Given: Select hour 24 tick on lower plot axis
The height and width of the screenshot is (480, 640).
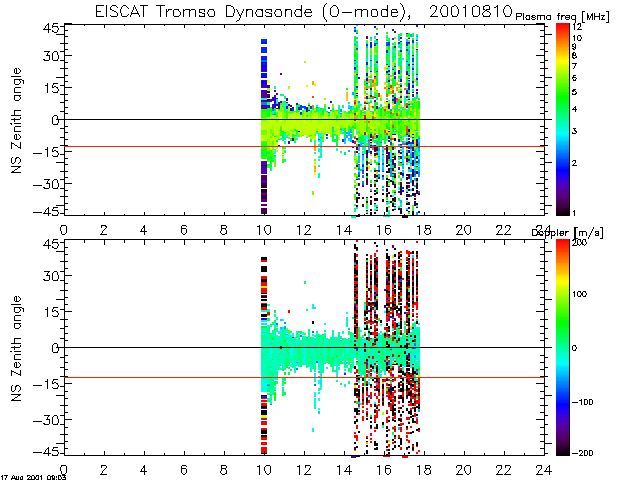Looking at the screenshot, I should (x=543, y=468).
